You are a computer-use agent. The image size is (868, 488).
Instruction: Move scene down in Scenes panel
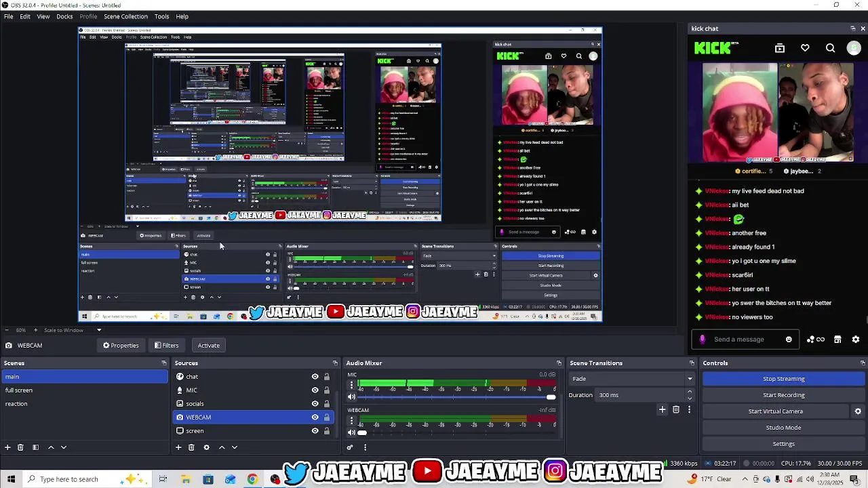(x=64, y=447)
